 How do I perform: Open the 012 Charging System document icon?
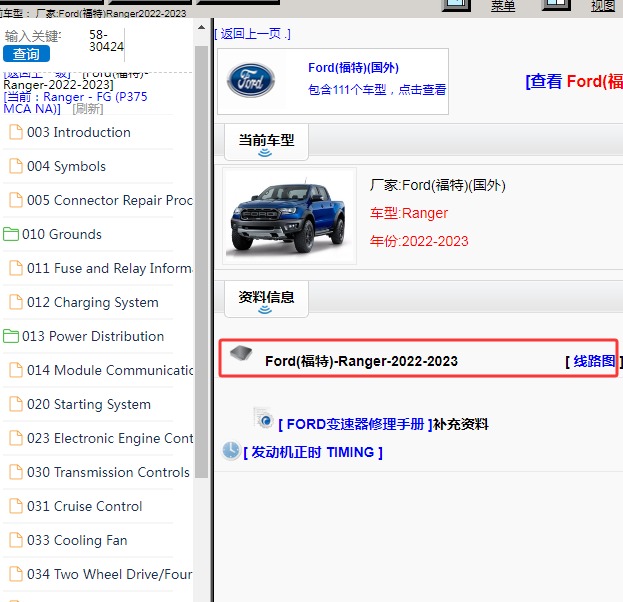16,302
